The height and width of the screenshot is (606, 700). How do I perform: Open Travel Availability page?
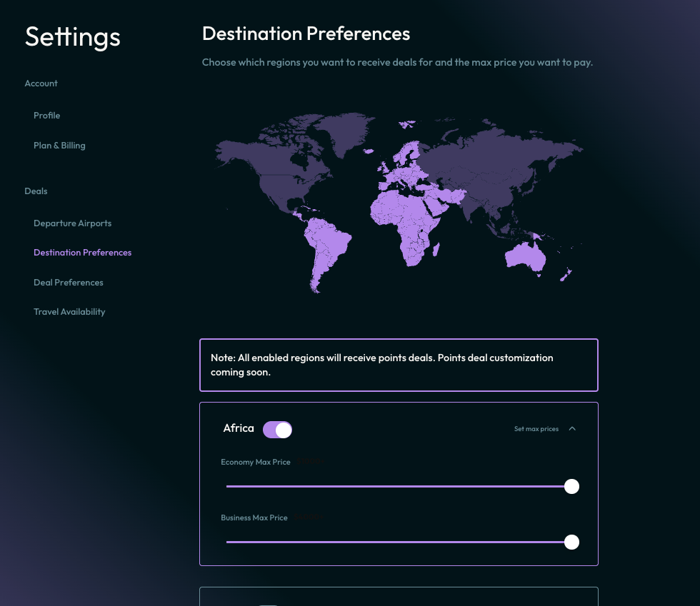[x=69, y=311]
